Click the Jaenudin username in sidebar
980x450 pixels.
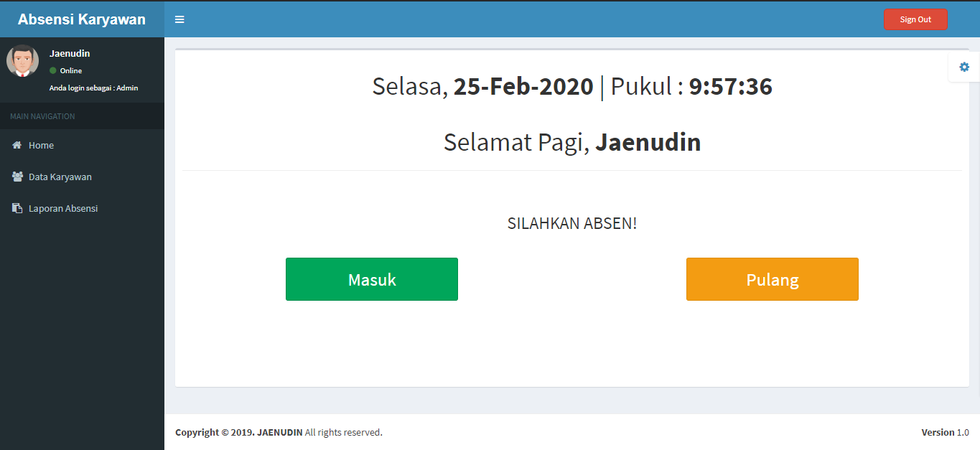coord(70,54)
